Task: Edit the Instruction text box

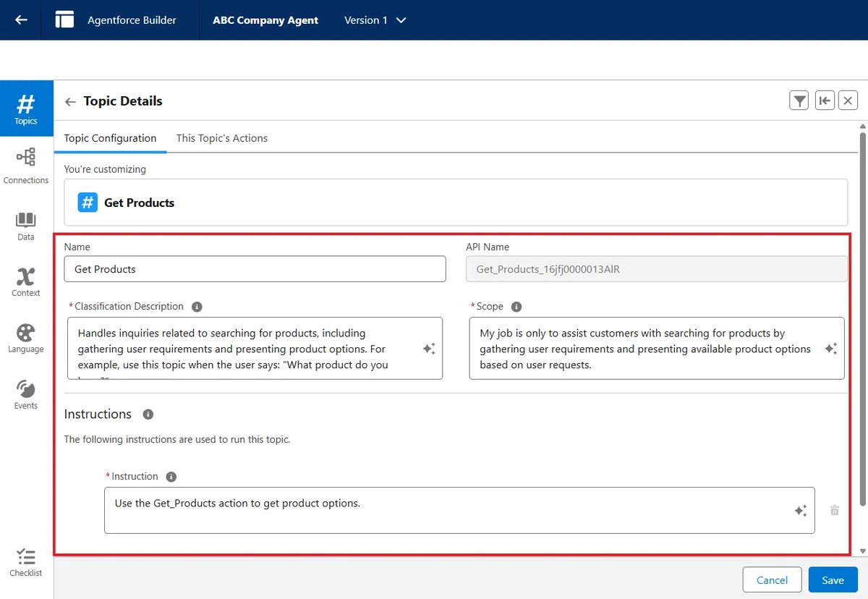Action: 459,510
